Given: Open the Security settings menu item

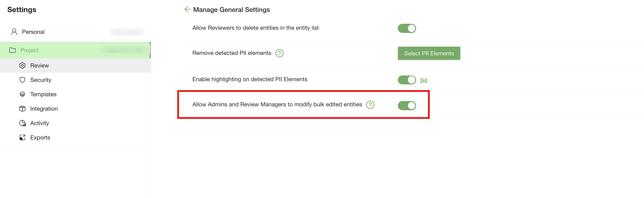Looking at the screenshot, I should point(40,80).
